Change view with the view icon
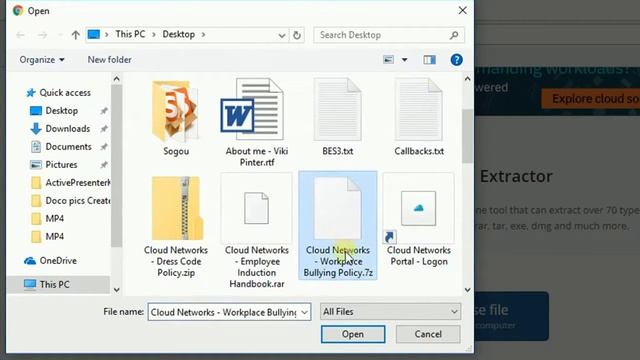This screenshot has width=640, height=360. (388, 60)
